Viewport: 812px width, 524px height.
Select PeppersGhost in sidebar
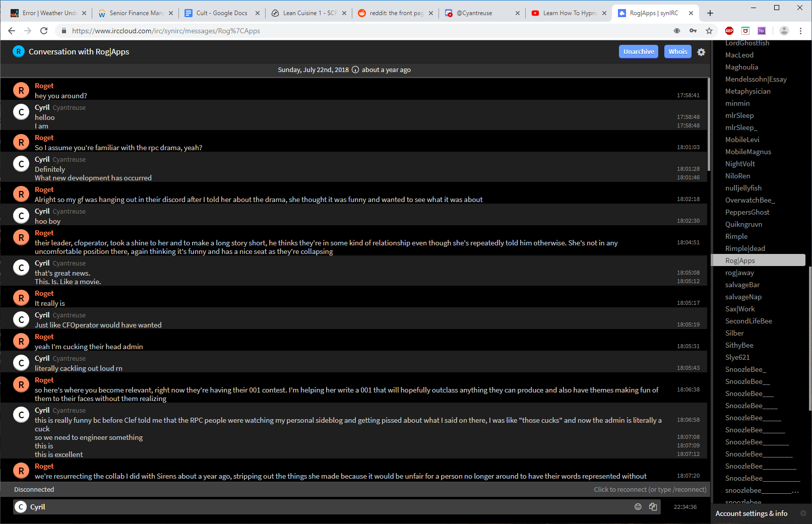coord(747,212)
